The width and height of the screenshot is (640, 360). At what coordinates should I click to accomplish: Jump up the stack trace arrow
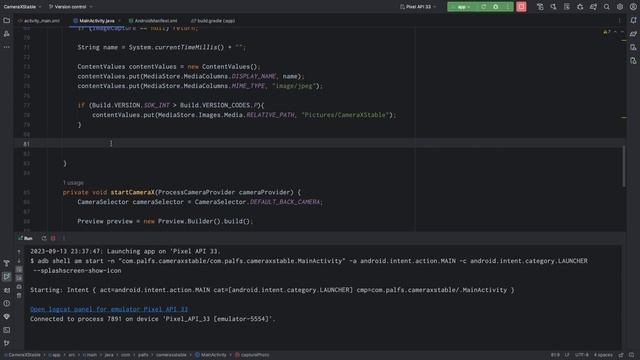click(19, 252)
